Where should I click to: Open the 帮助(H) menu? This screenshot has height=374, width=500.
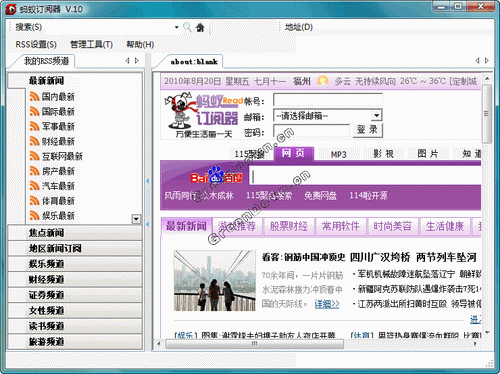pos(140,44)
